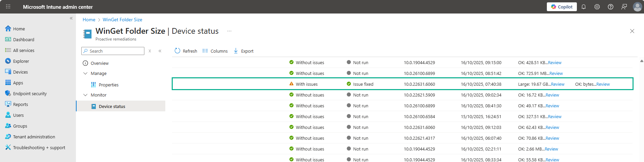This screenshot has height=162, width=644.
Task: Open the more options ellipsis menu
Action: point(229,31)
